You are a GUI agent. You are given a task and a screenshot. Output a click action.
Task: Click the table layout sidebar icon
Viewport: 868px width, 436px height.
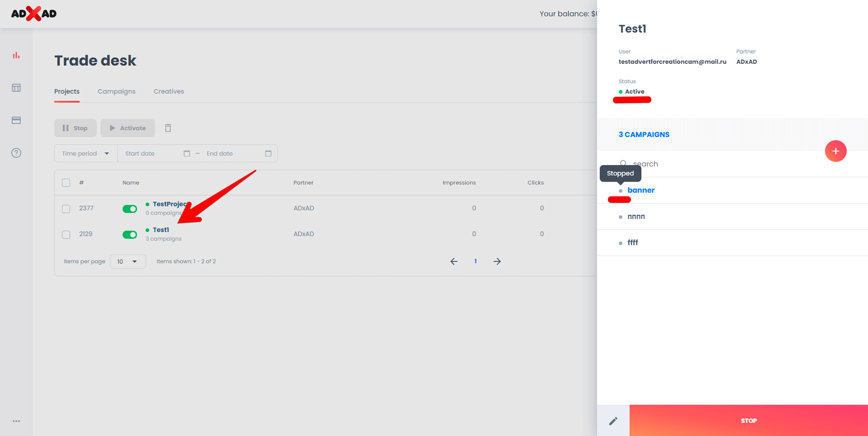pos(16,88)
